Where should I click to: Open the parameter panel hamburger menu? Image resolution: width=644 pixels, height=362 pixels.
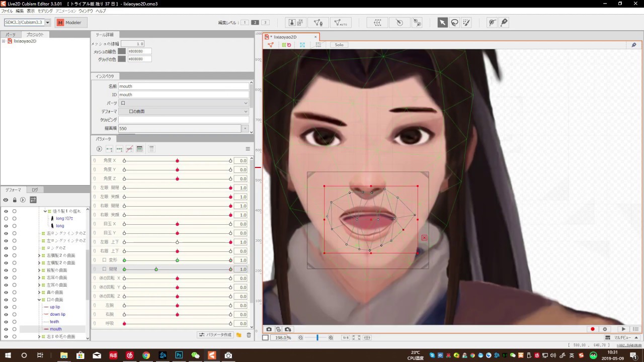(x=248, y=149)
